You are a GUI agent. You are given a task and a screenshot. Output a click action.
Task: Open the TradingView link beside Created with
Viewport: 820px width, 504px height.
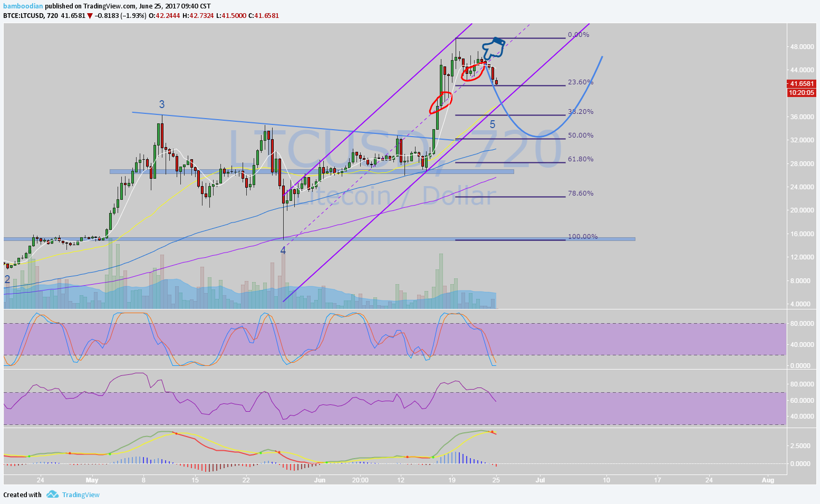point(81,495)
